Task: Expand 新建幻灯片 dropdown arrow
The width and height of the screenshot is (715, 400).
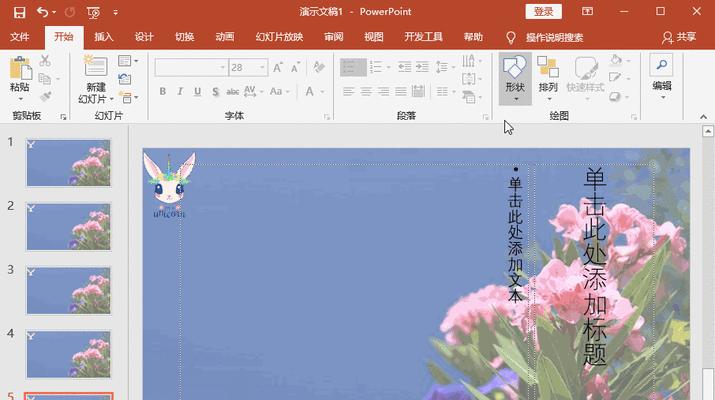Action: [112, 99]
